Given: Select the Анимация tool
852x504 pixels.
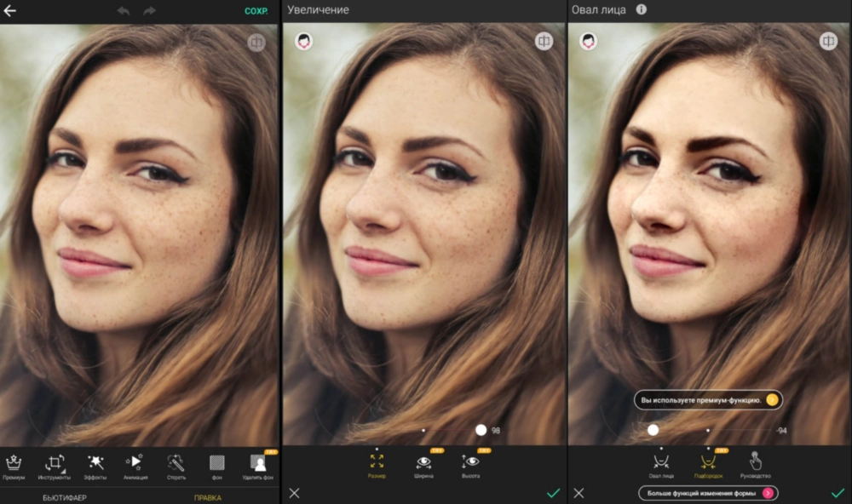Looking at the screenshot, I should click(x=135, y=467).
